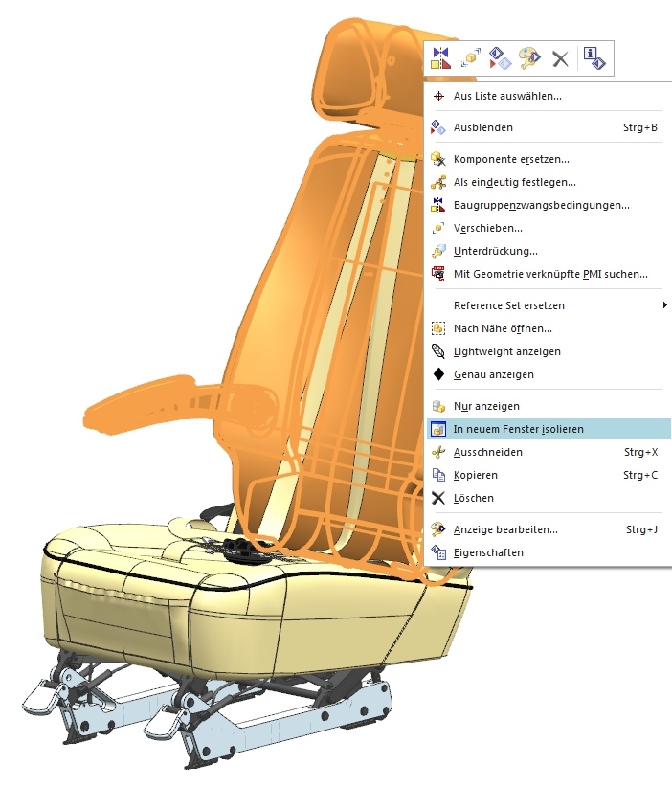Viewport: 672px width, 787px height.
Task: Click edit display palette icon in mini toolbar
Action: 530,58
